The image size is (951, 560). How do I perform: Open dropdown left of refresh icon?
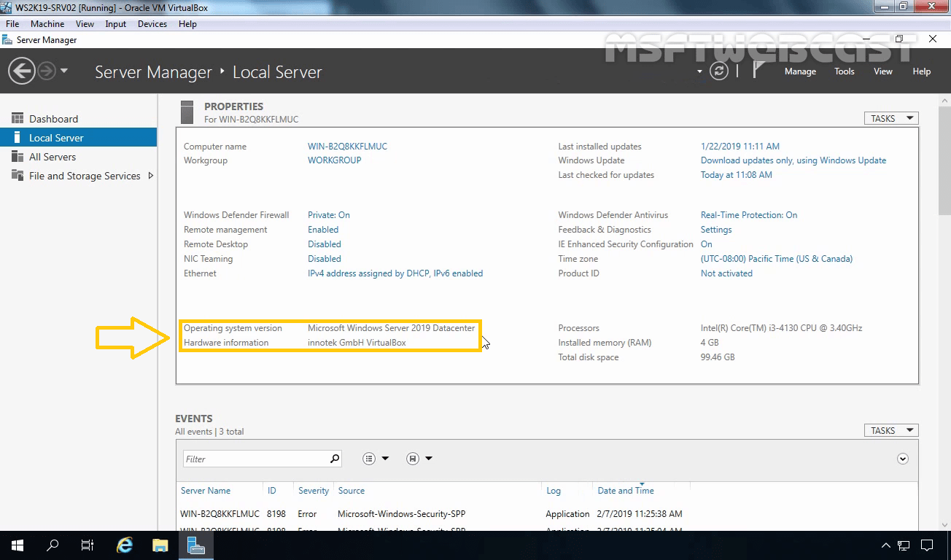699,71
